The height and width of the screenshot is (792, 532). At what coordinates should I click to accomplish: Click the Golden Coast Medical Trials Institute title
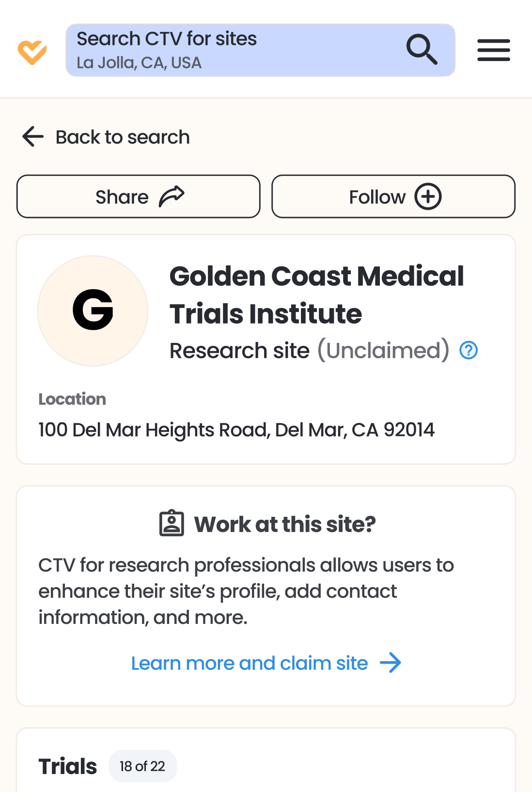coord(316,295)
